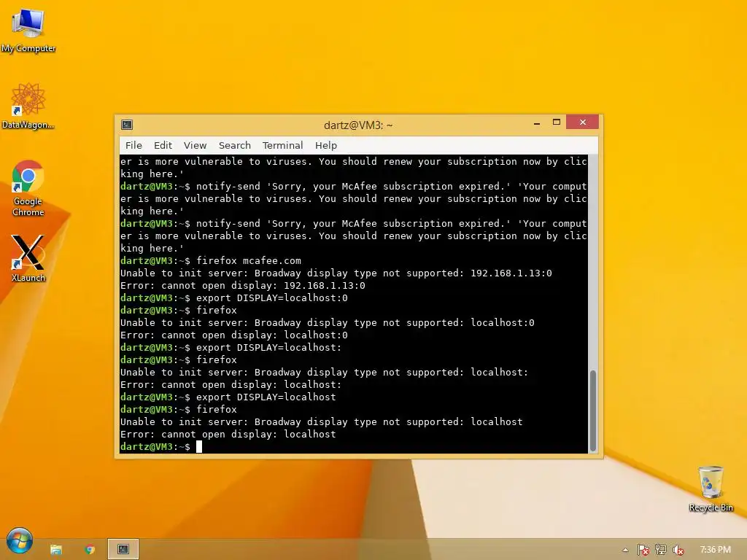Image resolution: width=747 pixels, height=560 pixels.
Task: Open the Edit menu in terminal
Action: tap(163, 145)
